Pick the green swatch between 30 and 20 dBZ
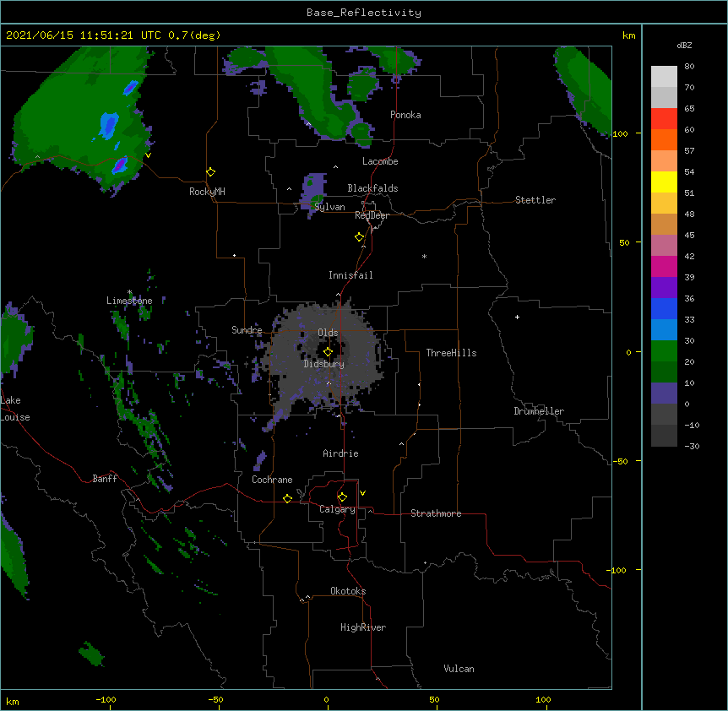728x711 pixels. (x=664, y=351)
